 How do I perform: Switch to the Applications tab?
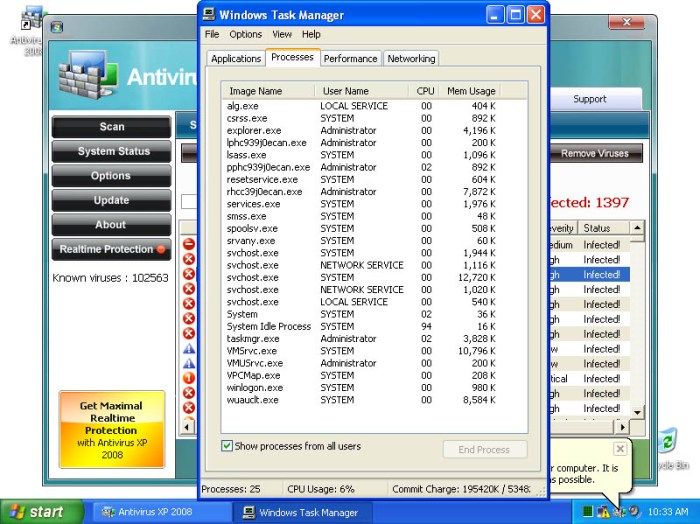tap(236, 58)
